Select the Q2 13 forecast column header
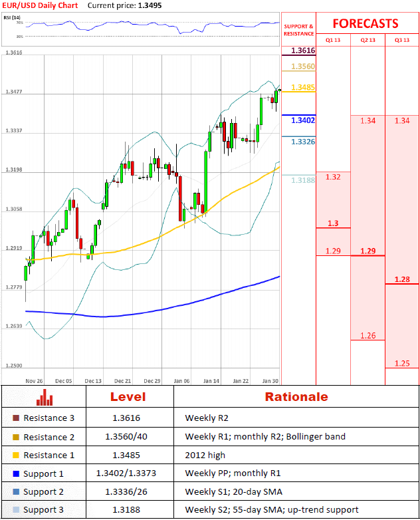The image size is (420, 520). click(x=368, y=40)
